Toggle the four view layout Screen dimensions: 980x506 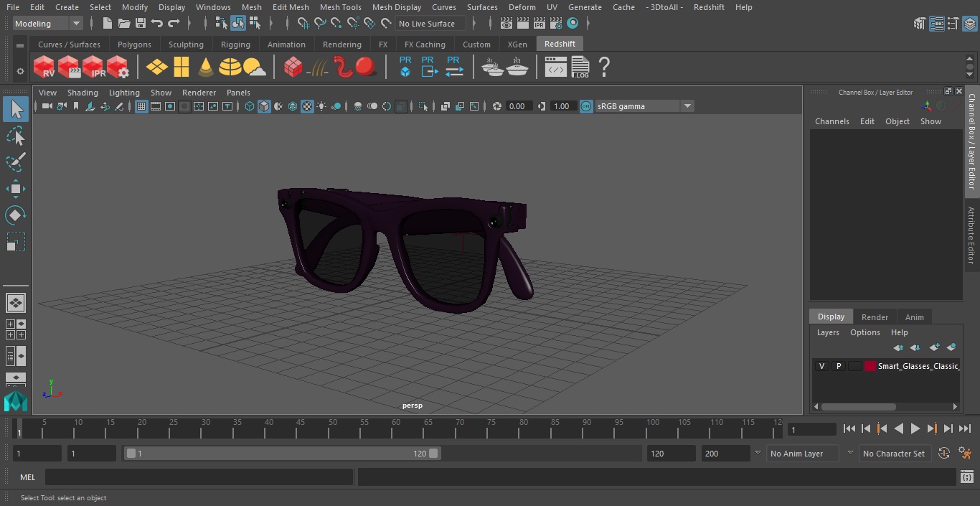pos(15,329)
